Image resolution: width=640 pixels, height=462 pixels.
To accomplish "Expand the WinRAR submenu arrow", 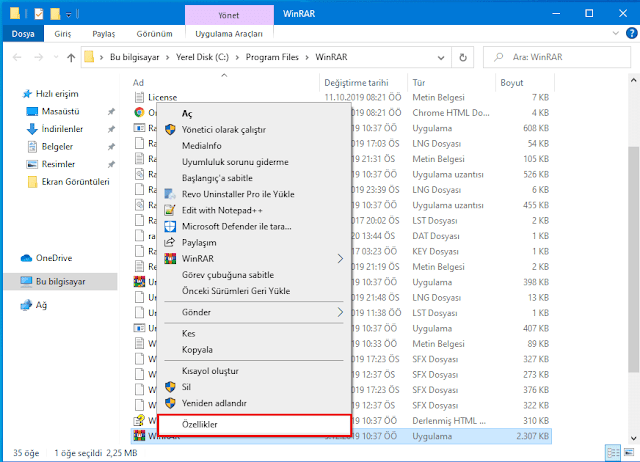I will 340,258.
